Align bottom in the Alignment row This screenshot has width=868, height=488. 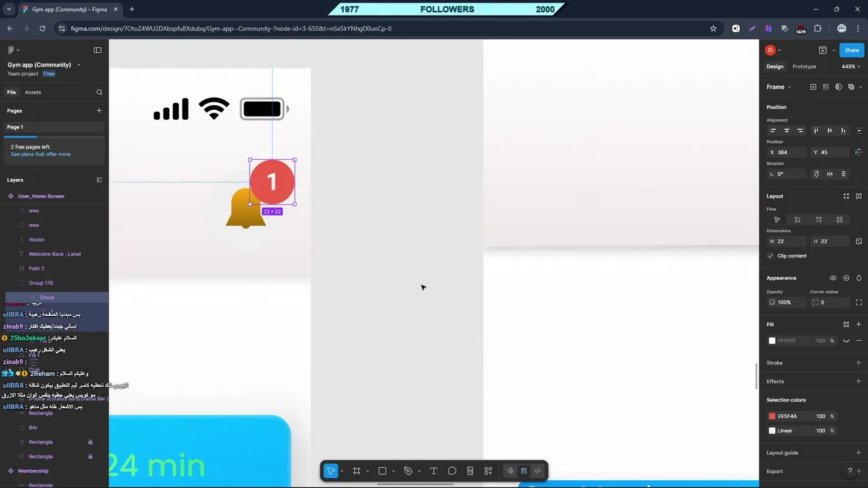click(844, 130)
